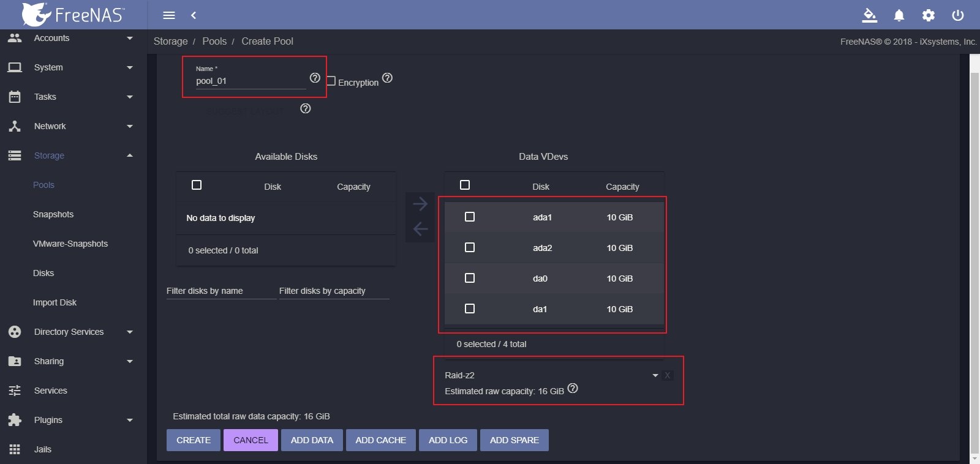This screenshot has height=464, width=980.
Task: Click the left arrow to remove disks
Action: pos(420,229)
